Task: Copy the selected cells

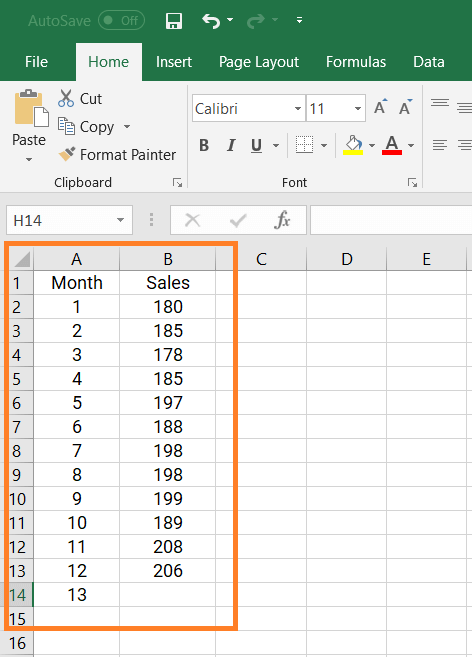Action: tap(86, 127)
